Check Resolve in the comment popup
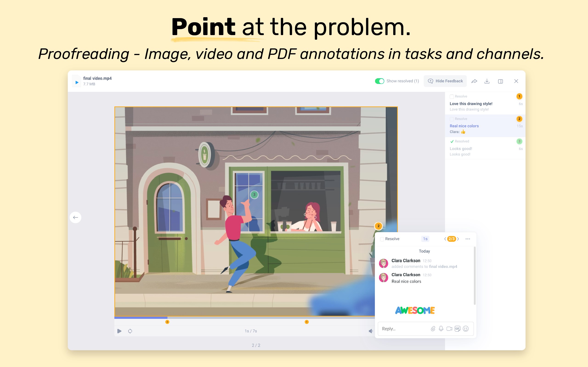The height and width of the screenshot is (367, 588). (382, 239)
